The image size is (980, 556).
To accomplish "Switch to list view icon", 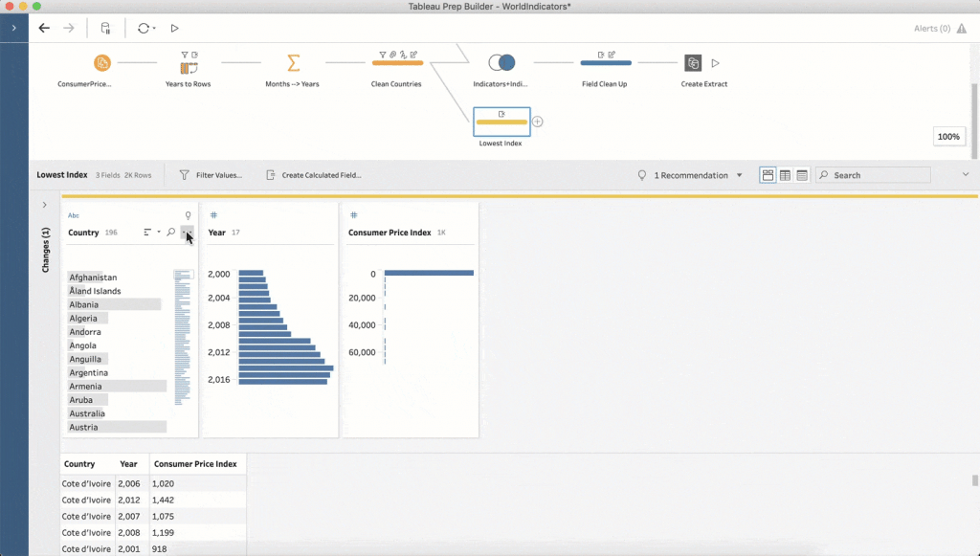I will (802, 175).
